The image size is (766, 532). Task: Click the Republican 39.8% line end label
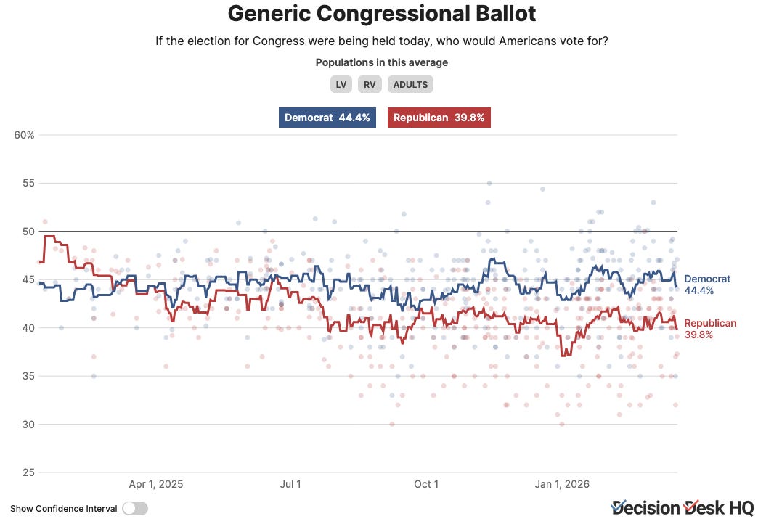coord(710,329)
